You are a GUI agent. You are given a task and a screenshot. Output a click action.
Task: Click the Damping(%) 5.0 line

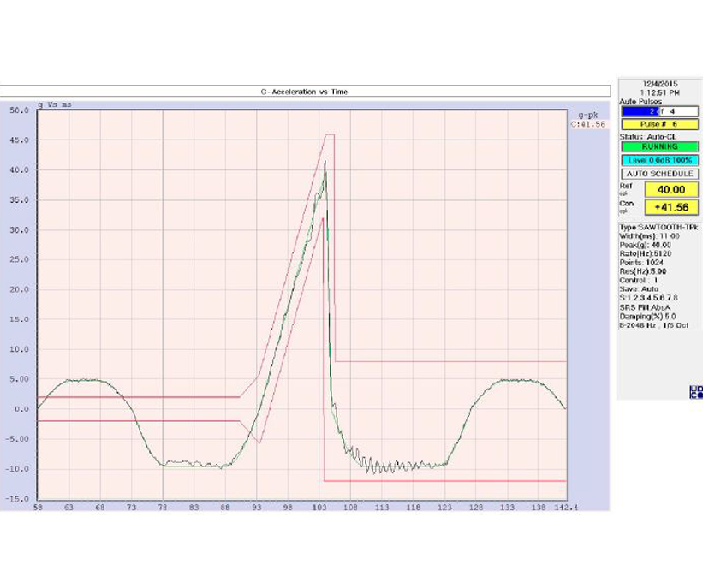pos(647,317)
